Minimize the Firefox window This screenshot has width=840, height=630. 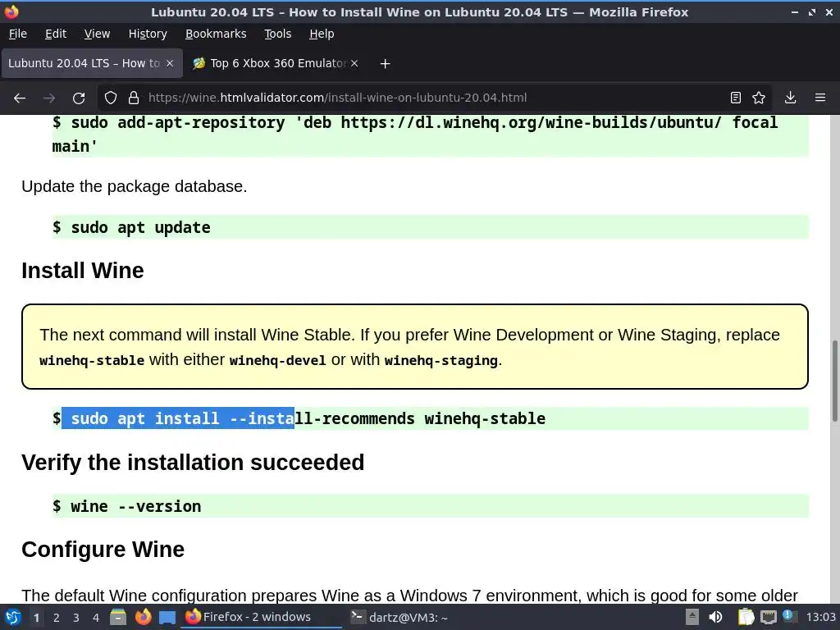pos(795,11)
